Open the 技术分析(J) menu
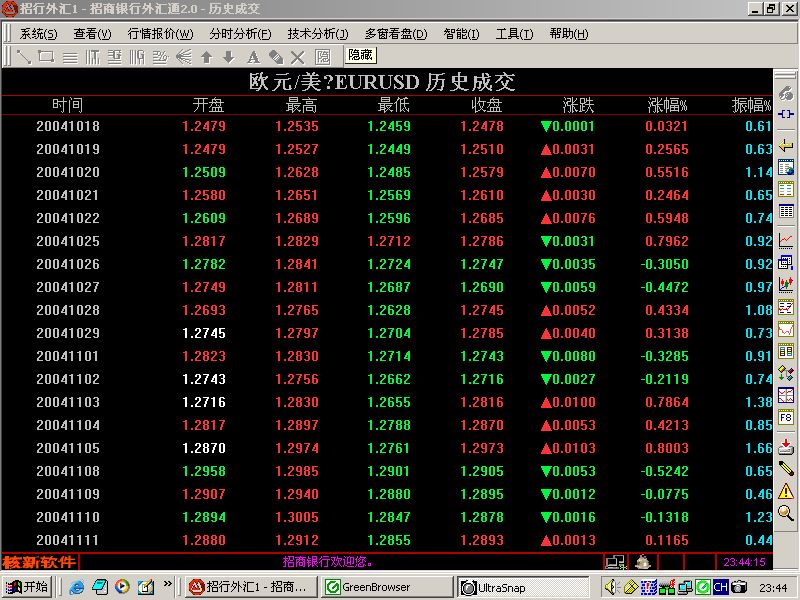Image resolution: width=800 pixels, height=600 pixels. [318, 34]
